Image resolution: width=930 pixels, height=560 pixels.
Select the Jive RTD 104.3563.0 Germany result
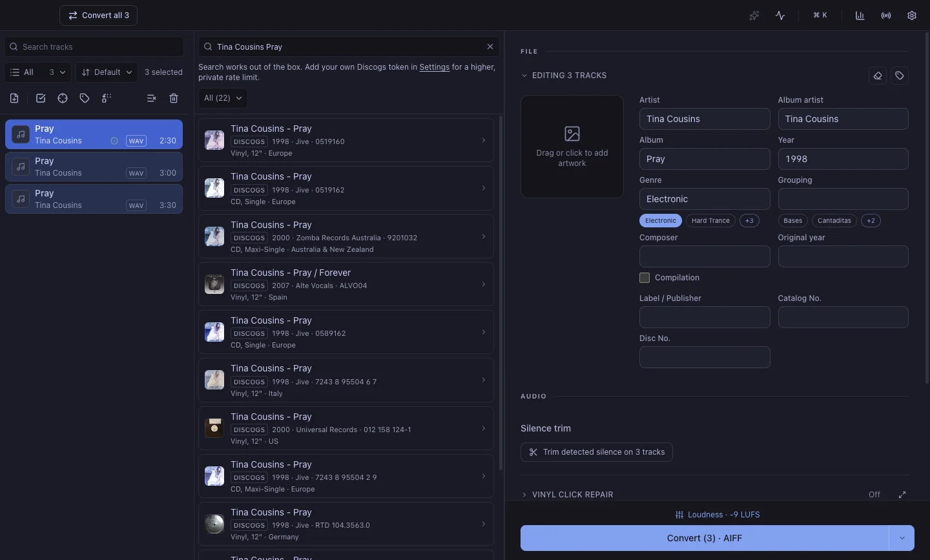(x=346, y=524)
